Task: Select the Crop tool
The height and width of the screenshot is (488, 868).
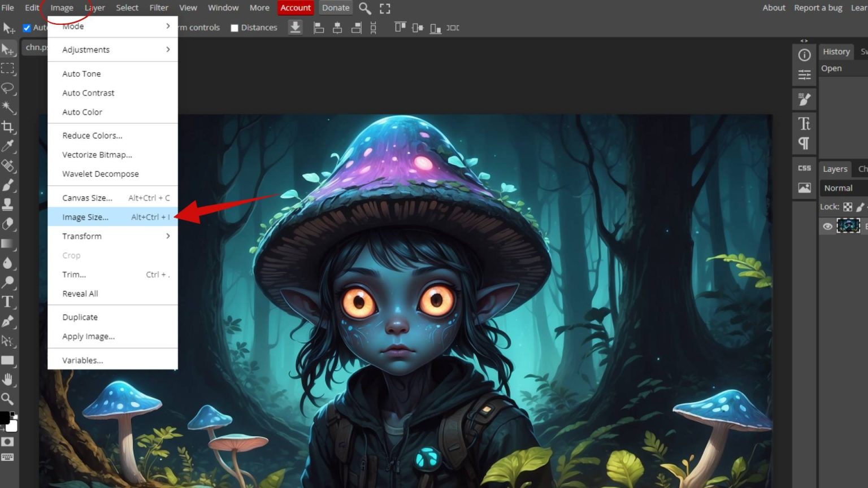Action: 8,127
